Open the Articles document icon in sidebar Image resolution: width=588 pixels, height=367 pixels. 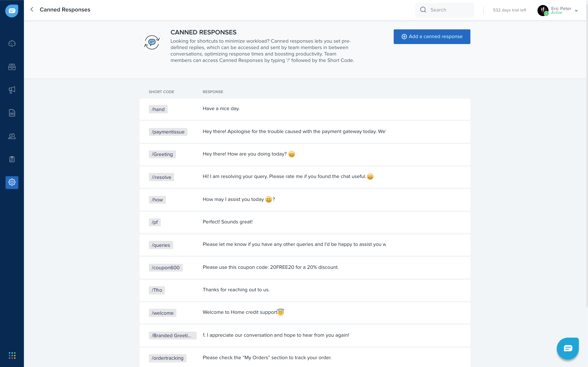[x=12, y=113]
